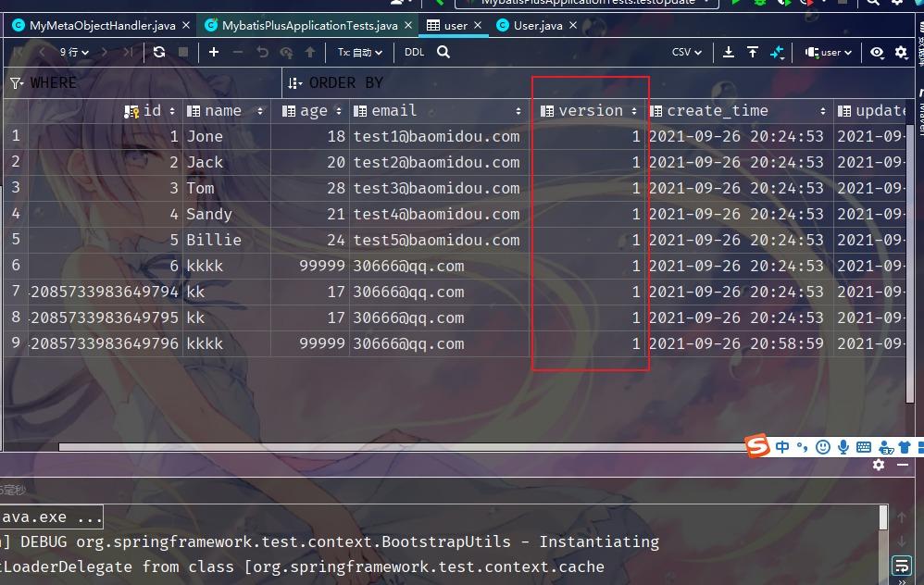This screenshot has width=924, height=585.
Task: Open the View As eye options
Action: (877, 53)
